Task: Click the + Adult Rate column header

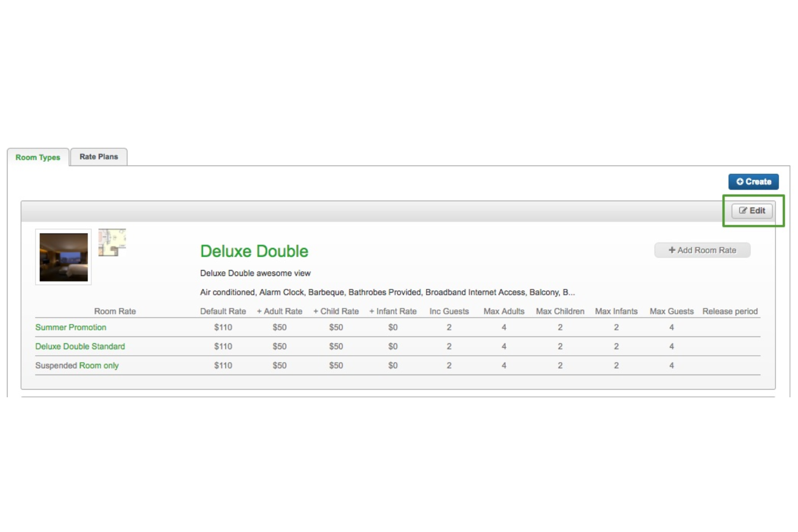Action: (279, 312)
